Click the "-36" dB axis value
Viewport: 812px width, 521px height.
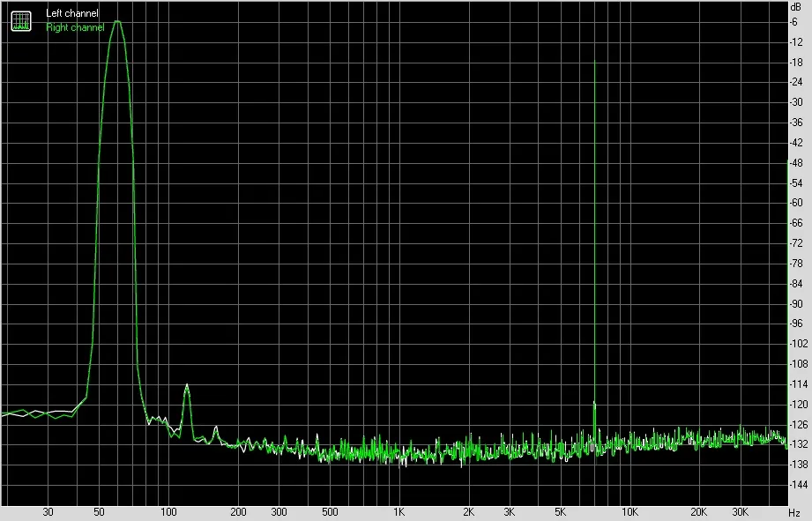pyautogui.click(x=795, y=123)
